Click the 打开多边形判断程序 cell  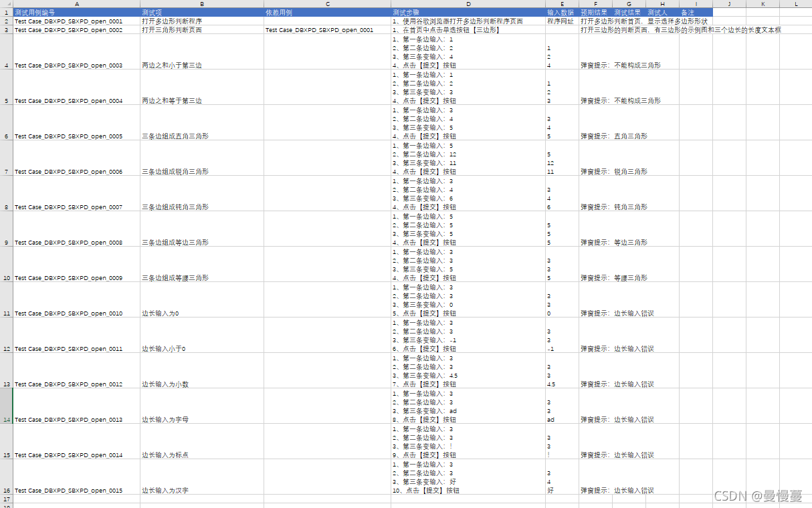[x=202, y=21]
